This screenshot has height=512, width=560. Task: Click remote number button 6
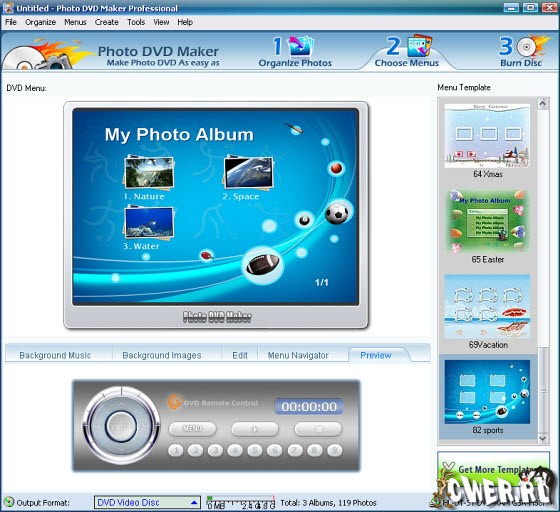point(275,451)
